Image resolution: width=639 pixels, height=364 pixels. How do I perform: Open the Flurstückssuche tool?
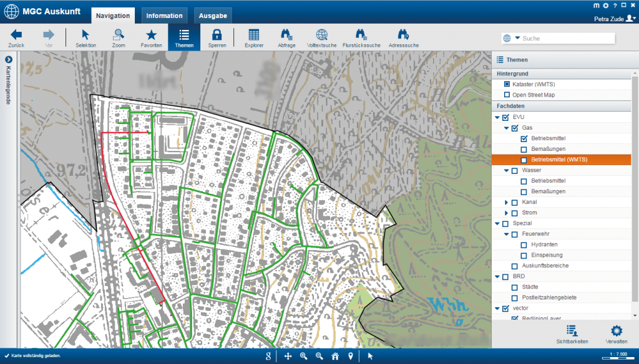point(361,37)
